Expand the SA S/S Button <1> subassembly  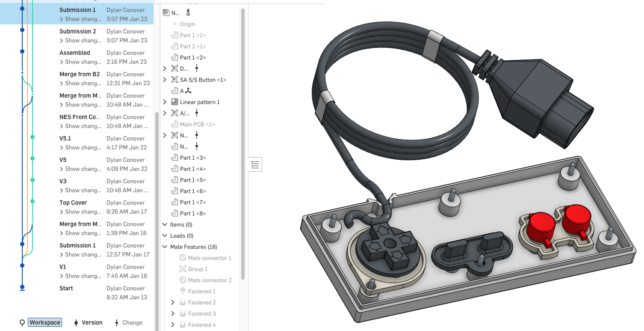(165, 80)
